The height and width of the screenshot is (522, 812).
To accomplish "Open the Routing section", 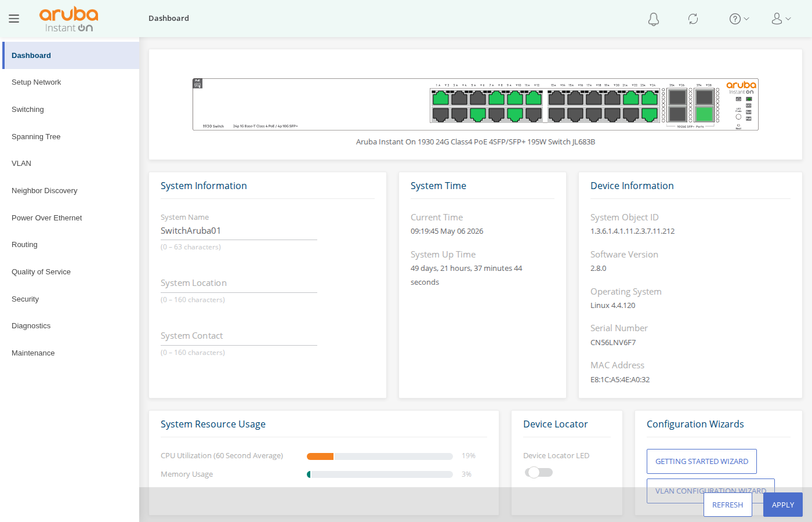I will (x=71, y=245).
